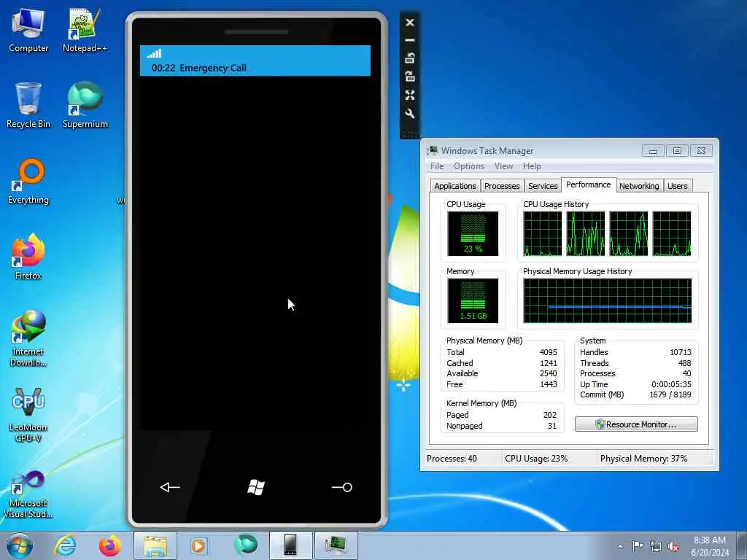747x560 pixels.
Task: Click the Commit (MB) value 1679 / 8189
Action: (x=670, y=394)
